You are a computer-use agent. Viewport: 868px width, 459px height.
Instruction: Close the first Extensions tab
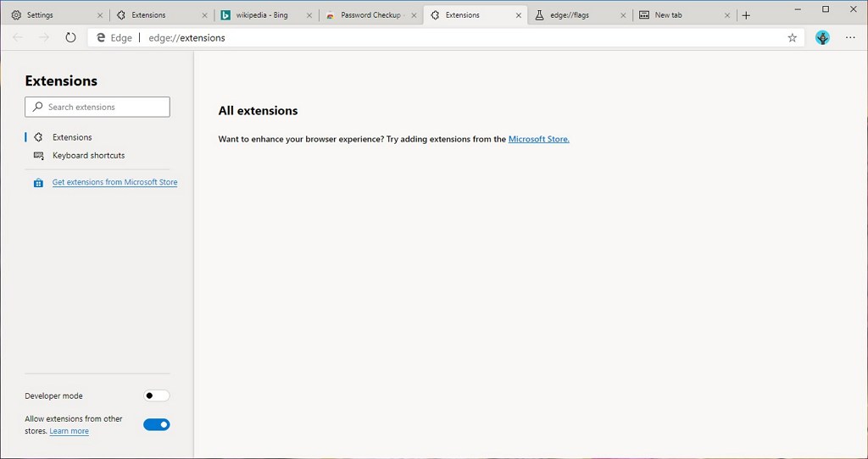coord(204,15)
